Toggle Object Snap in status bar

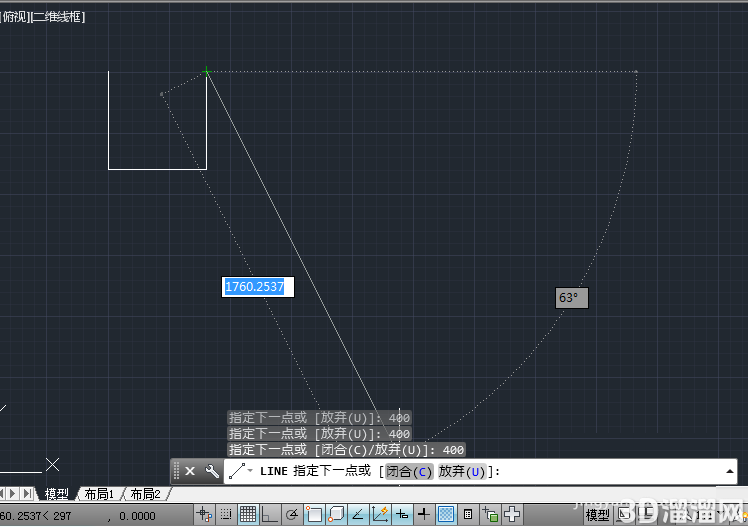pyautogui.click(x=314, y=515)
